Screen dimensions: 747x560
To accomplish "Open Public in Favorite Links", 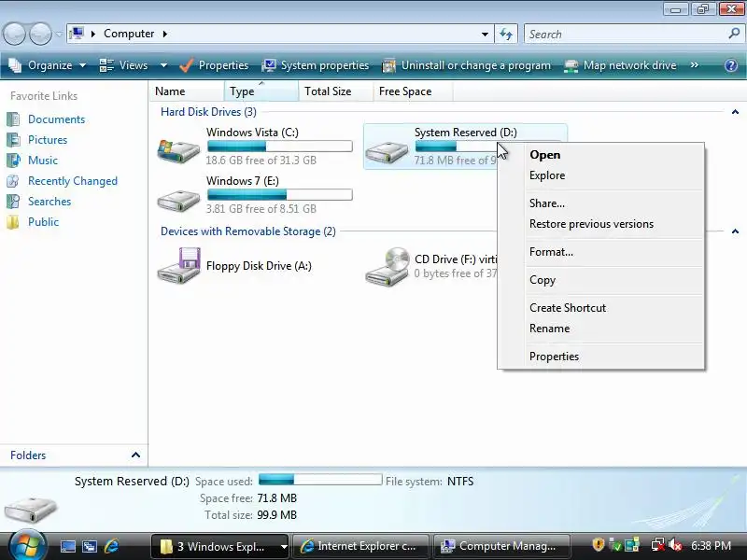I will pos(43,222).
